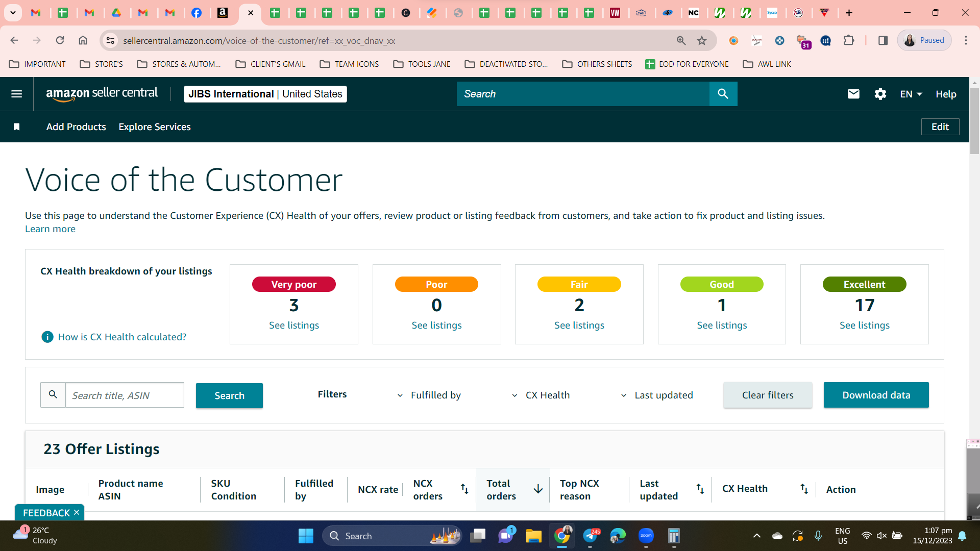The image size is (980, 551).
Task: Open the weather widget showing 26°C Cloudy
Action: pyautogui.click(x=35, y=536)
